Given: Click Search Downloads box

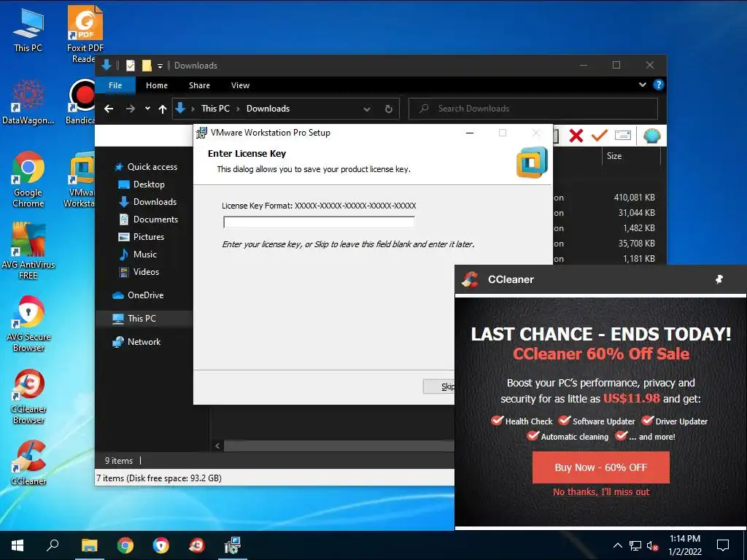Looking at the screenshot, I should coord(533,109).
